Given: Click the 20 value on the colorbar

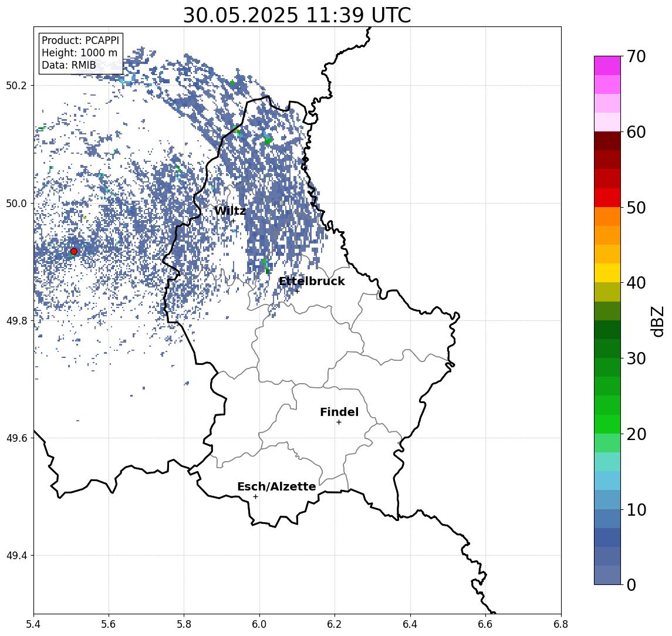Looking at the screenshot, I should [636, 434].
